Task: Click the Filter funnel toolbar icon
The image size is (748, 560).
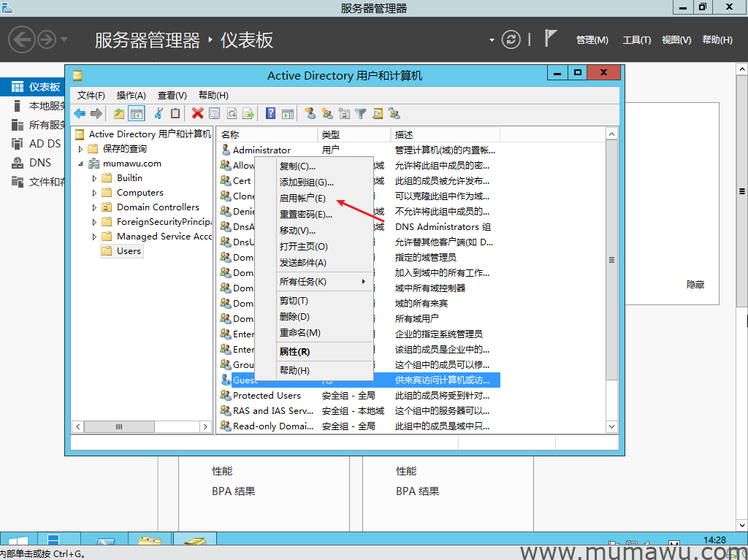Action: 360,113
